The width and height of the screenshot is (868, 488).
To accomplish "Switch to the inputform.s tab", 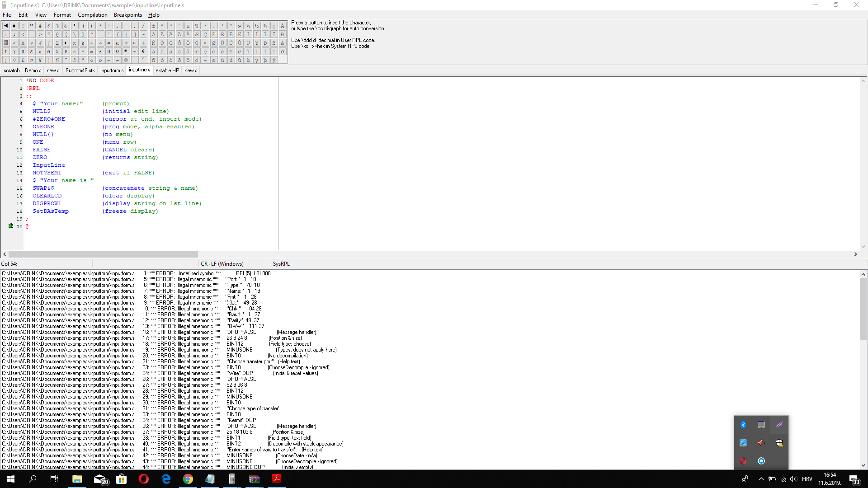I will point(112,70).
